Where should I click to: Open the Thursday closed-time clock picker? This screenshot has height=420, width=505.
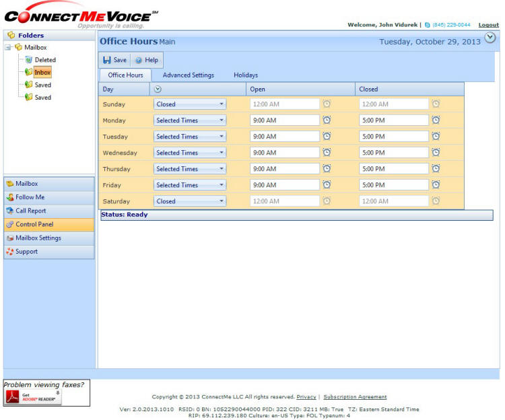(x=436, y=168)
